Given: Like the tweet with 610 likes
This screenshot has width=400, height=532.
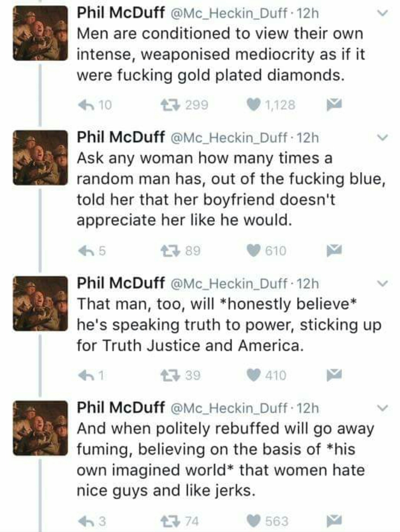Looking at the screenshot, I should (254, 251).
